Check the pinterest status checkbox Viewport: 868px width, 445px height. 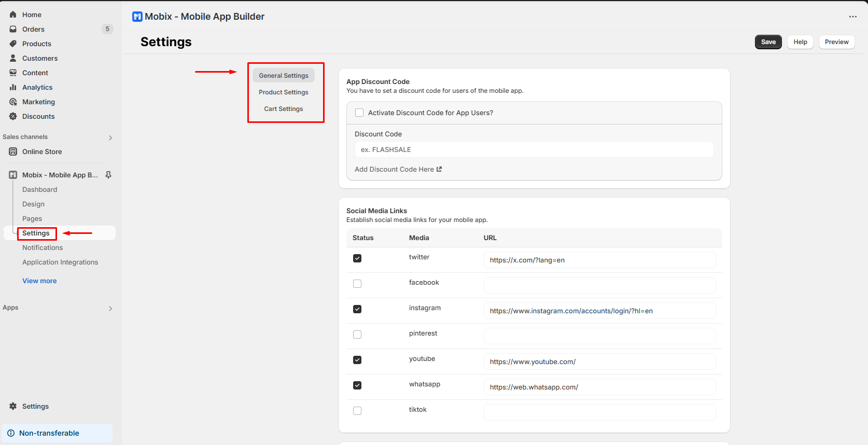pyautogui.click(x=357, y=335)
